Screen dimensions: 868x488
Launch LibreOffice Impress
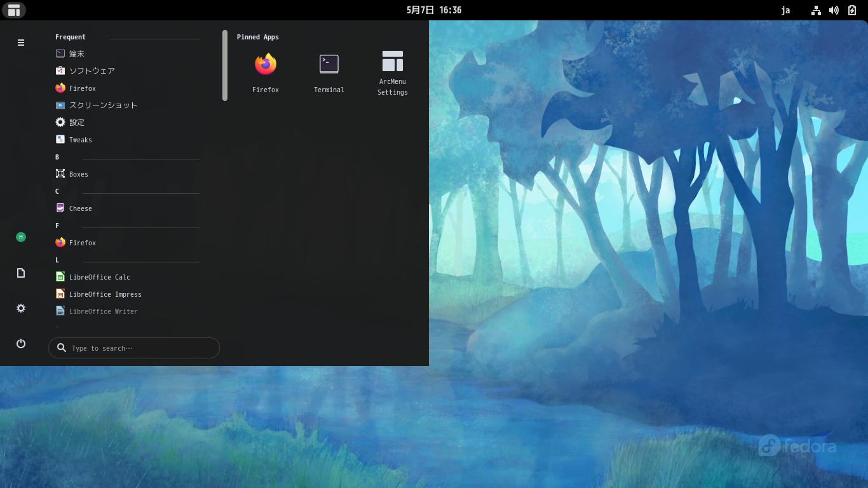tap(128, 294)
